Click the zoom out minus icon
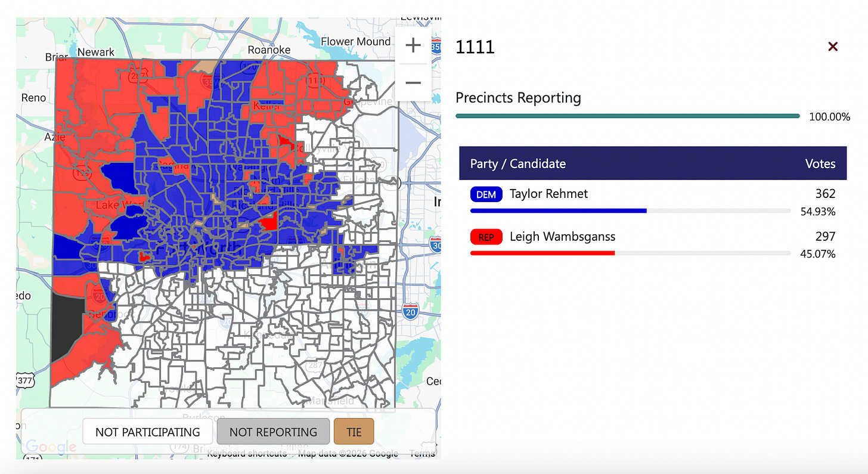This screenshot has height=474, width=868. tap(413, 83)
